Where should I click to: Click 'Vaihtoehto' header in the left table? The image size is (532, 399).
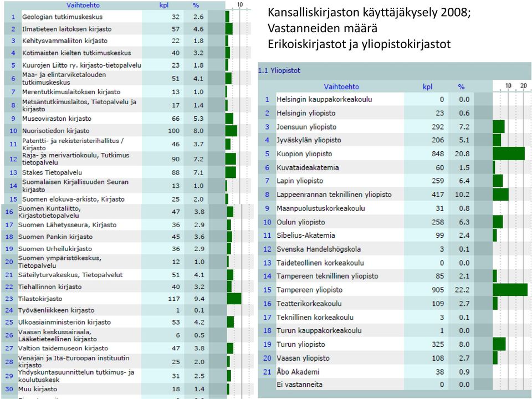pyautogui.click(x=83, y=5)
